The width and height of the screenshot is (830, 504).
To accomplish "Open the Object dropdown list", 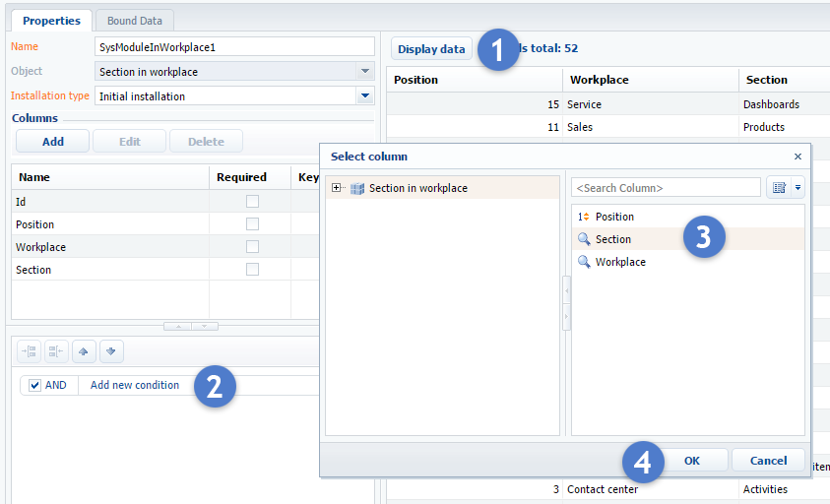I will pos(365,72).
